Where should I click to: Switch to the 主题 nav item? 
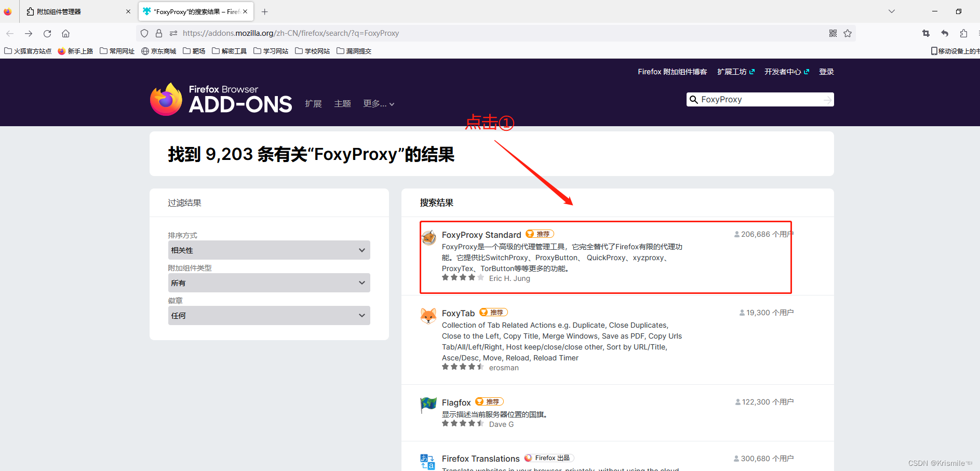[x=342, y=104]
